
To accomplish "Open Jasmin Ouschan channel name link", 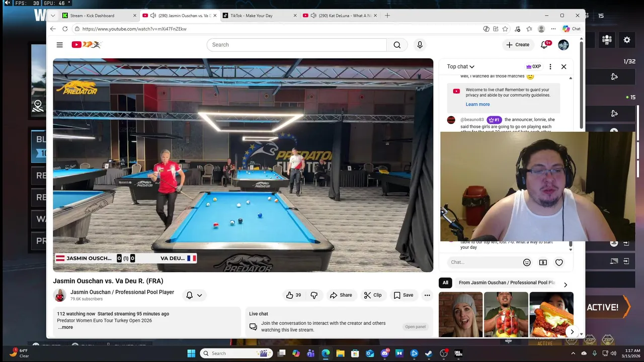I will point(122,292).
